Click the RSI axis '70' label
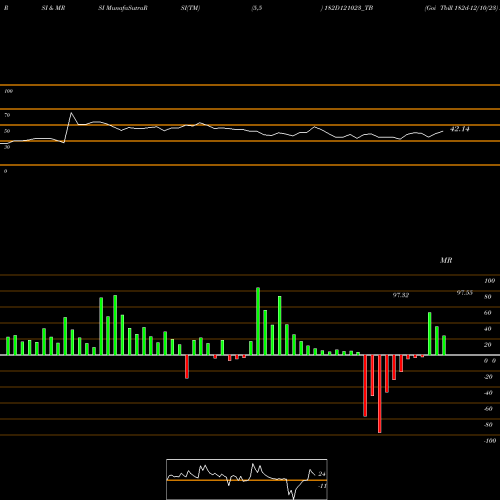Image resolution: width=500 pixels, height=500 pixels. click(x=7, y=115)
